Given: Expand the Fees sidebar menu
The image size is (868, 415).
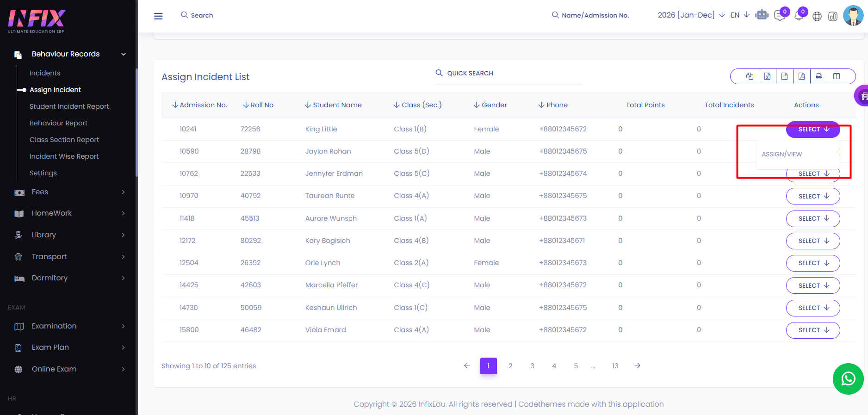Looking at the screenshot, I should (69, 192).
